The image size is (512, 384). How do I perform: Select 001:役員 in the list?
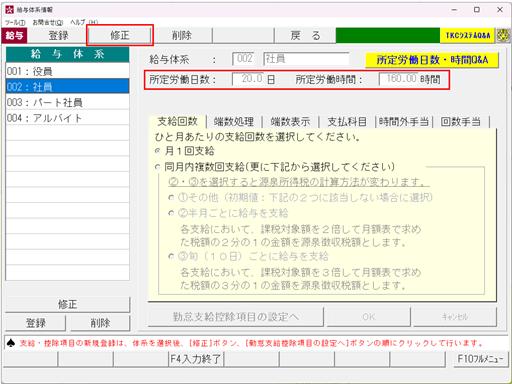[67, 71]
